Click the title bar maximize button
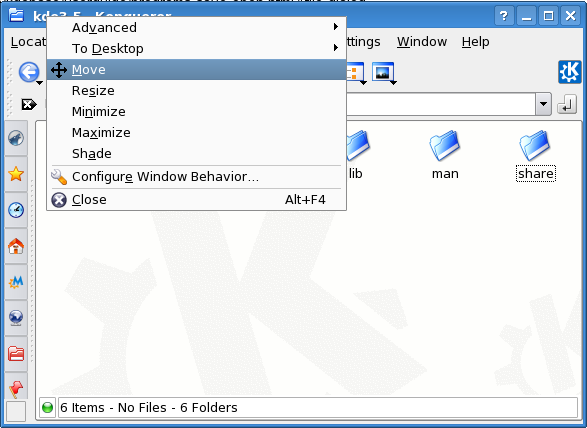Image resolution: width=587 pixels, height=428 pixels. (548, 16)
